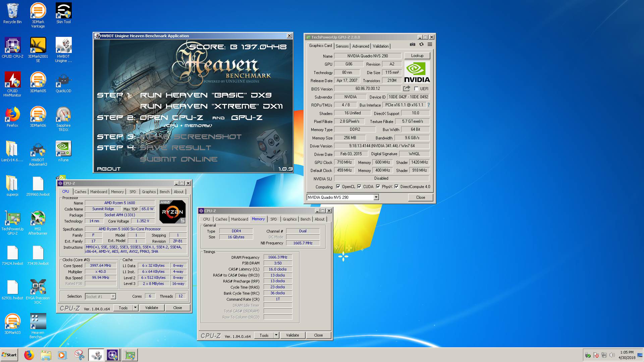Click GPU-Z screenshot camera icon

point(413,44)
